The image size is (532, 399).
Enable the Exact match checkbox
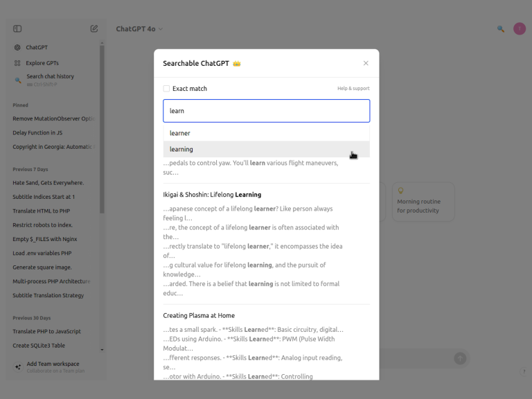click(166, 89)
